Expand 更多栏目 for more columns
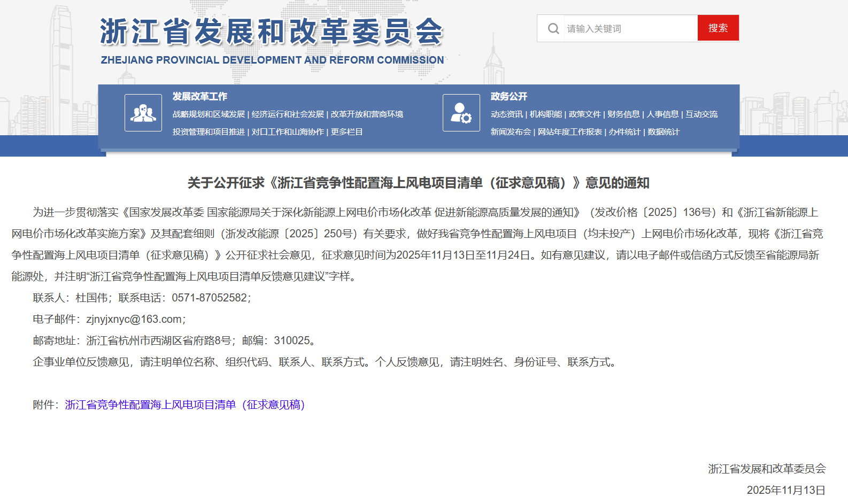Screen dimensions: 848x504 click(x=346, y=132)
